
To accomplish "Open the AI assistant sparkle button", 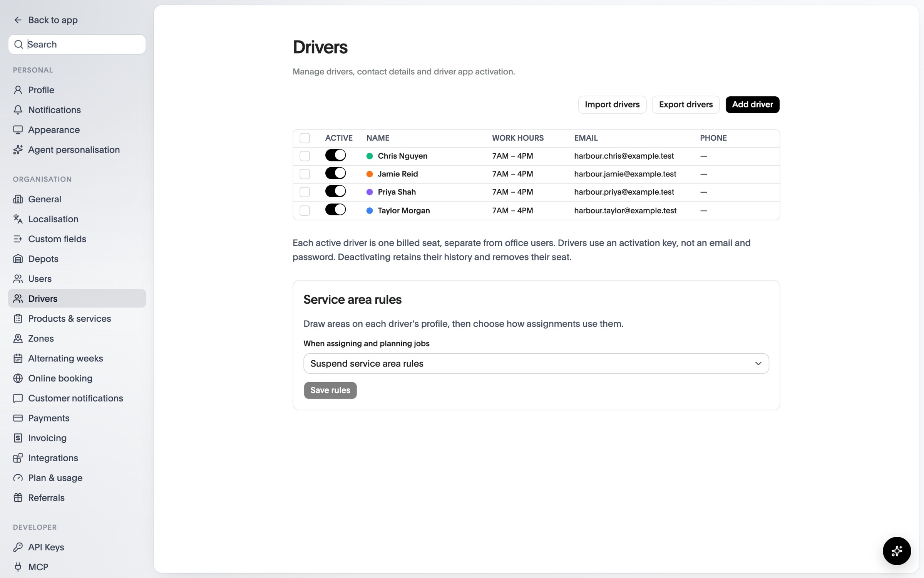I will 897,551.
